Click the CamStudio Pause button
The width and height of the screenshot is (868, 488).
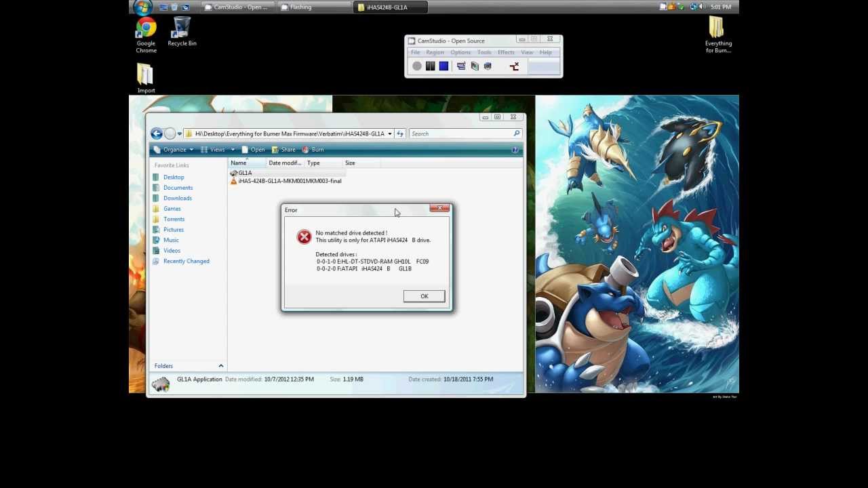click(x=430, y=66)
